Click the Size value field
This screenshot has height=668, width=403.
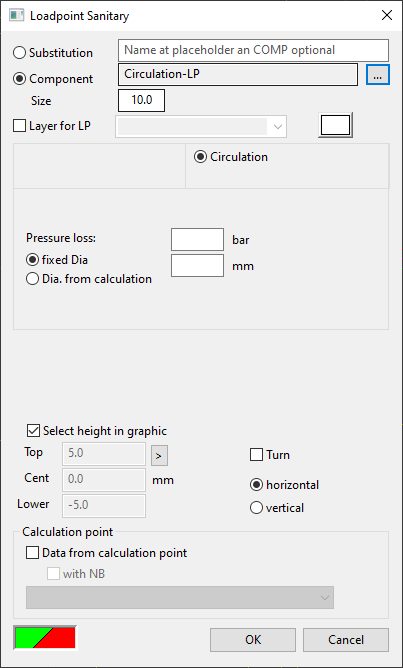[141, 101]
